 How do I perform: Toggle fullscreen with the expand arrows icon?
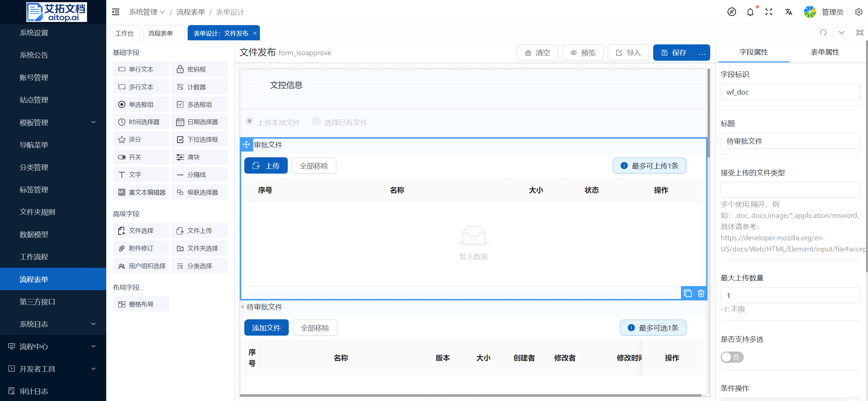click(x=769, y=12)
